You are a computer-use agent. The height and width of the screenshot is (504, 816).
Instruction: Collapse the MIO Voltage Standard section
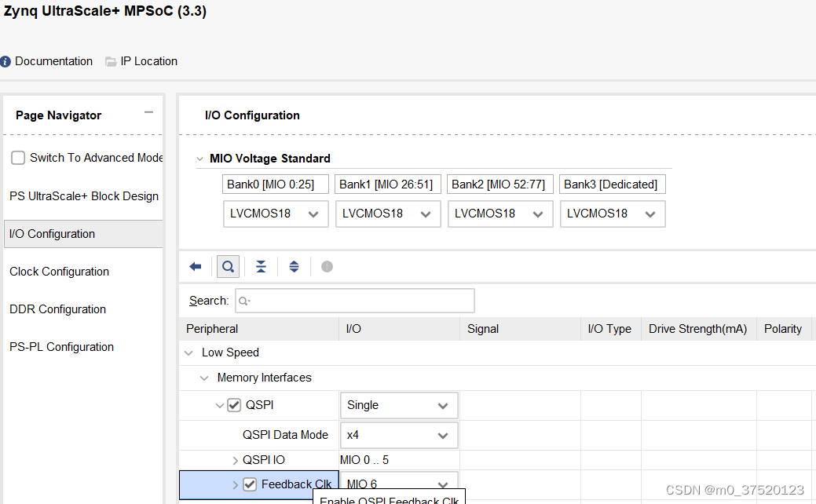point(199,159)
